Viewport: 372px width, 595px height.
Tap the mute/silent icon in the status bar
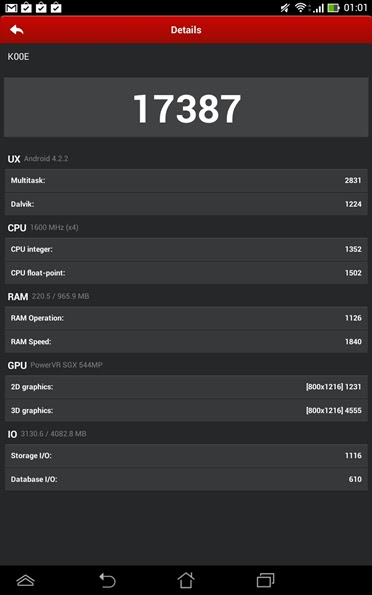tap(285, 8)
